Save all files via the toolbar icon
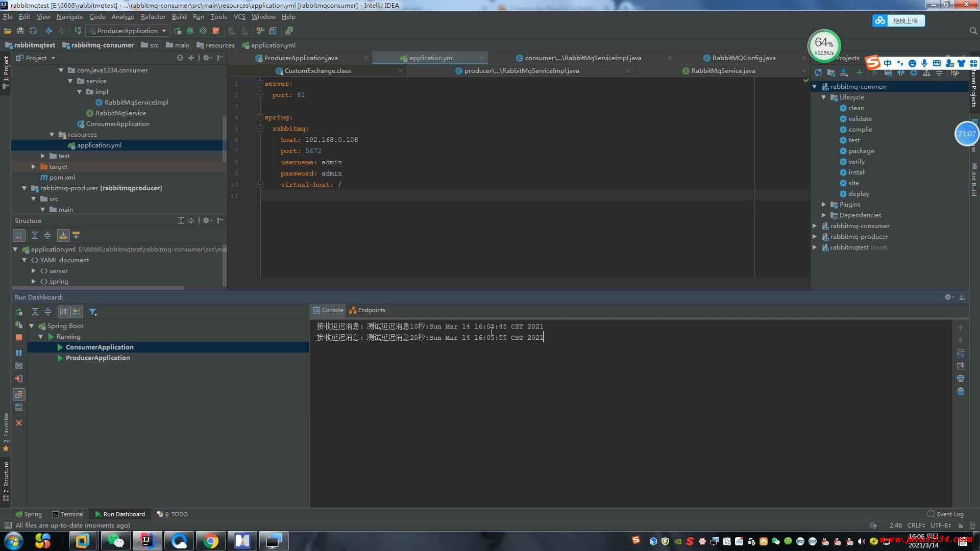 click(20, 31)
